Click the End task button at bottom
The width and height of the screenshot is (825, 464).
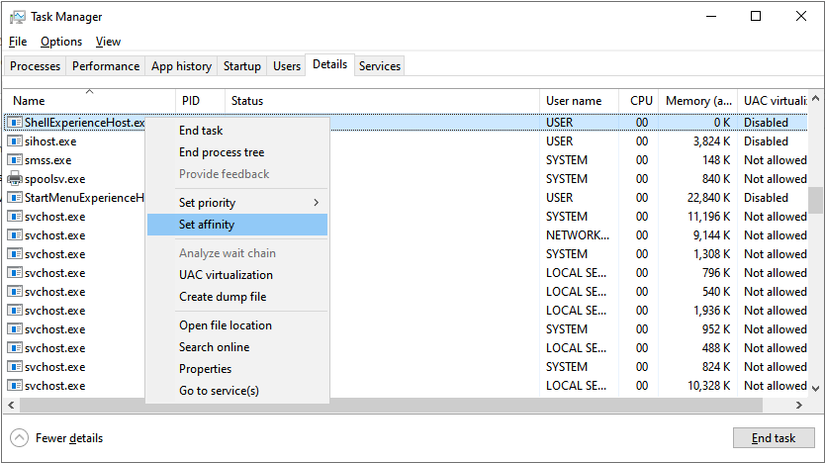(x=773, y=438)
